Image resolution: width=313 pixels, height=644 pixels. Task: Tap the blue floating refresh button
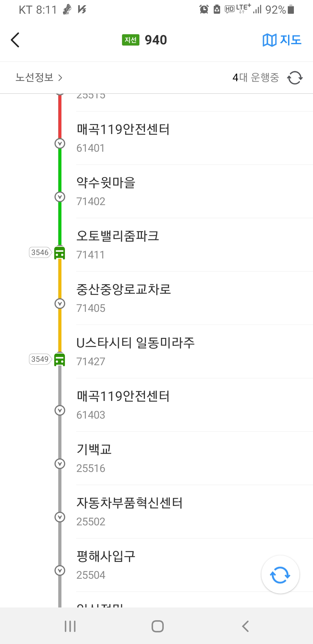280,575
